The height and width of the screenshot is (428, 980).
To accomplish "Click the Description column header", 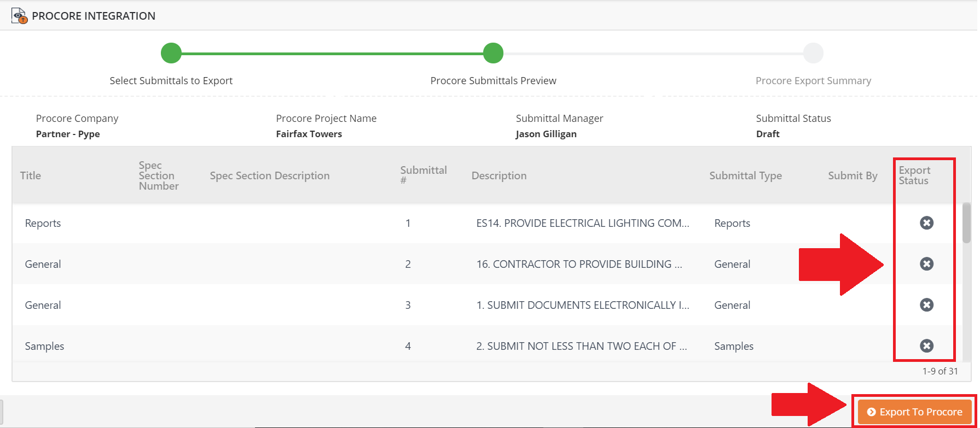I will pyautogui.click(x=499, y=175).
